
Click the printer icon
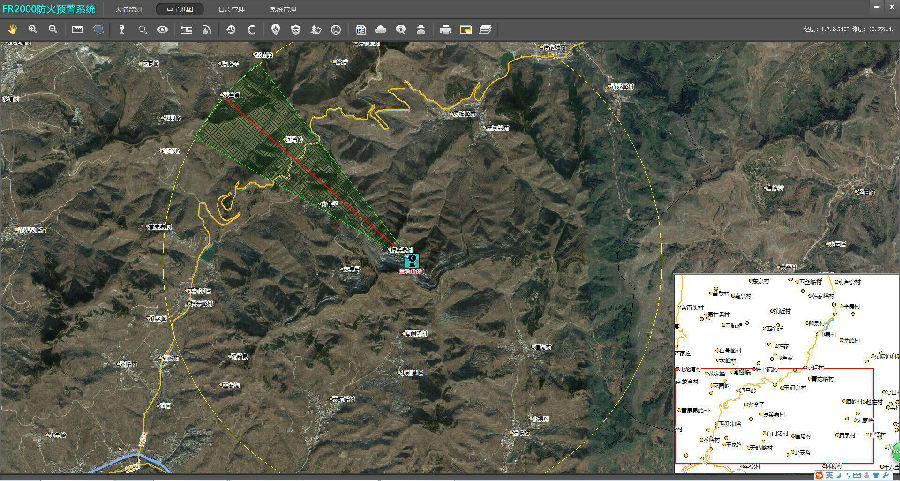445,30
